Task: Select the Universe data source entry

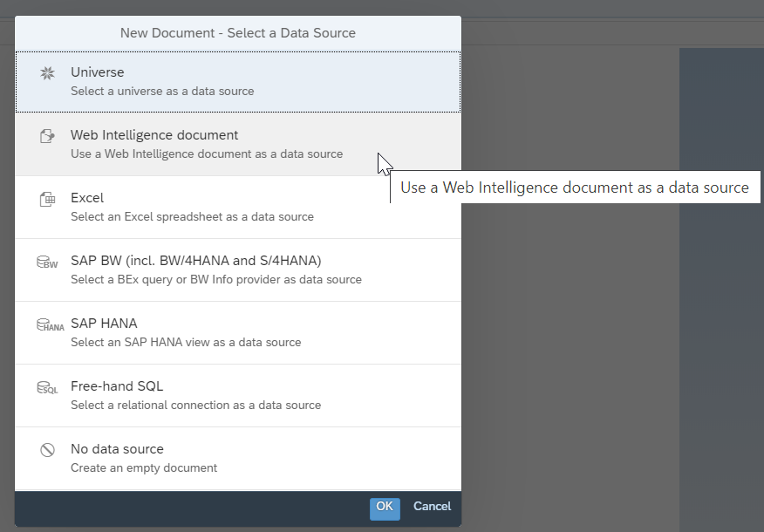Action: (x=237, y=80)
